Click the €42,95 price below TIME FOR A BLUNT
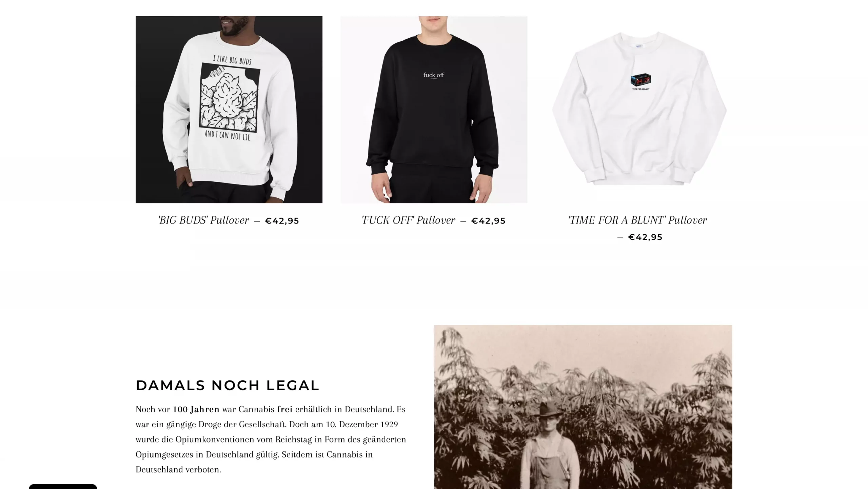 tap(645, 237)
